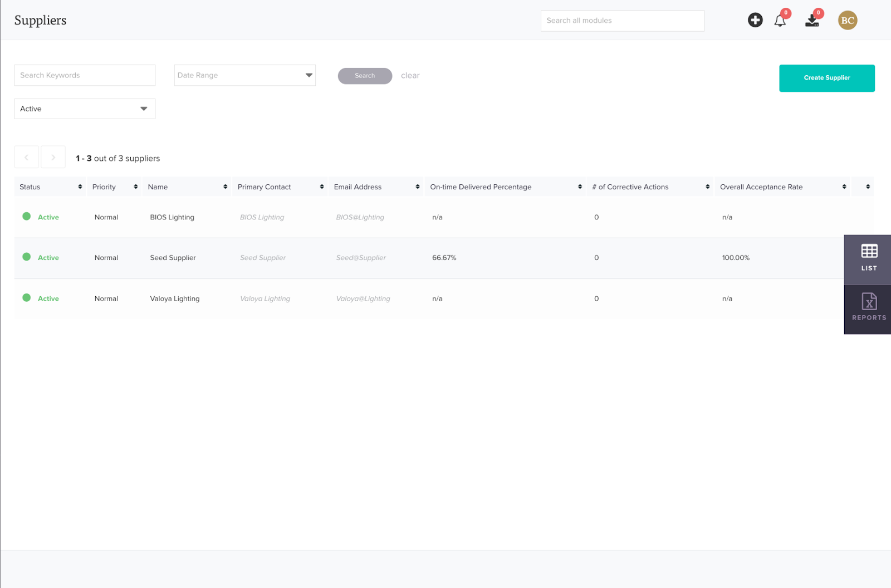891x588 pixels.
Task: Open BIOS Lighting supplier name
Action: 172,217
